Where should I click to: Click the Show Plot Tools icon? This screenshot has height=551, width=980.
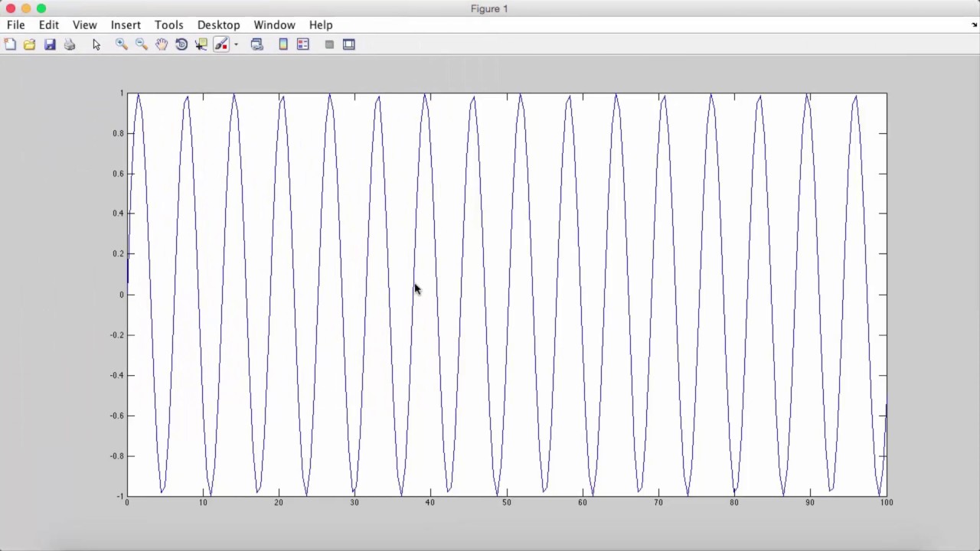click(x=349, y=44)
